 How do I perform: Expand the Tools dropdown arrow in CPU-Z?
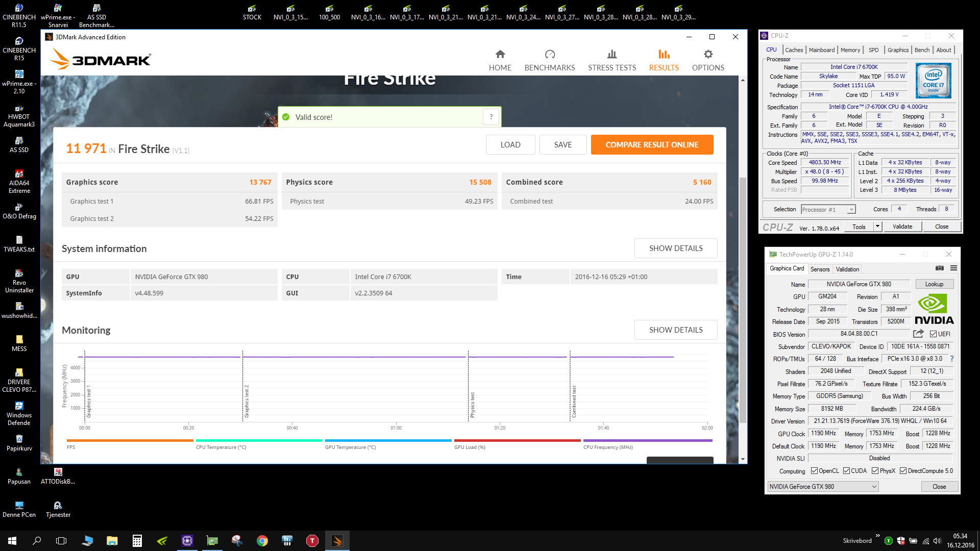coord(877,227)
